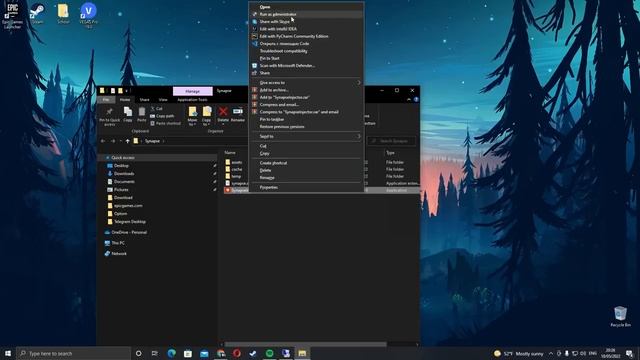Click the Copy path button
Screen dimensions: 640x360
[162, 116]
